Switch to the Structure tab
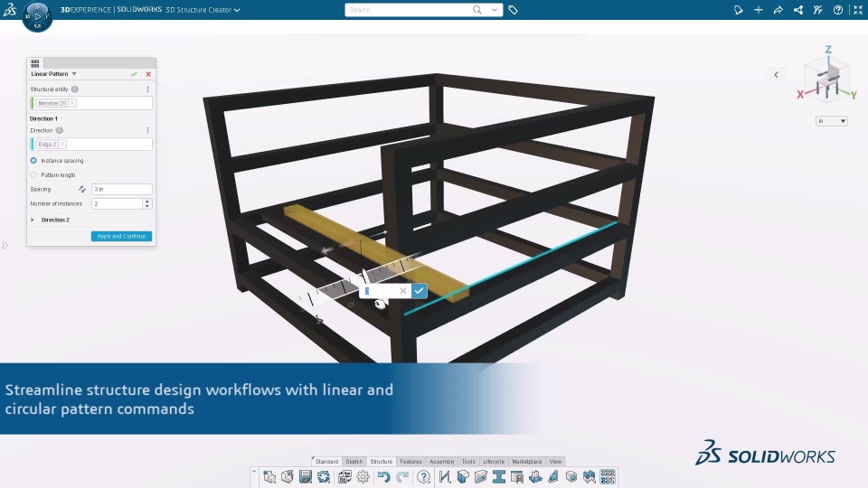The image size is (868, 488). coord(381,462)
